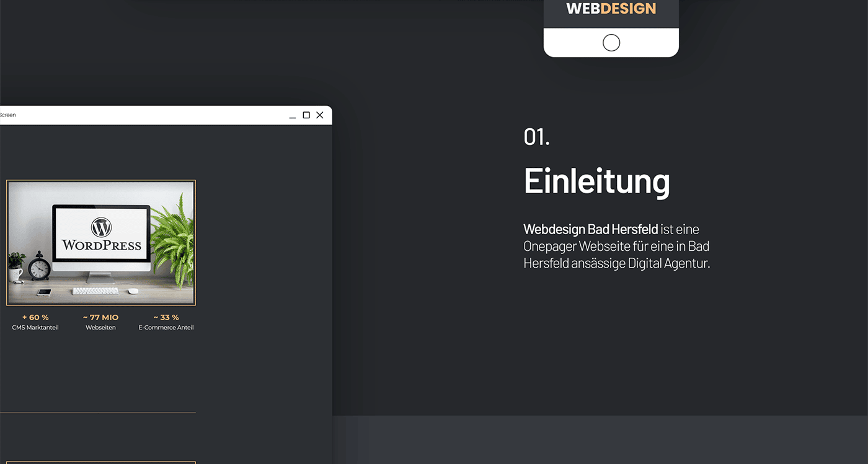Click the Einleitung section heading
868x464 pixels.
(597, 182)
